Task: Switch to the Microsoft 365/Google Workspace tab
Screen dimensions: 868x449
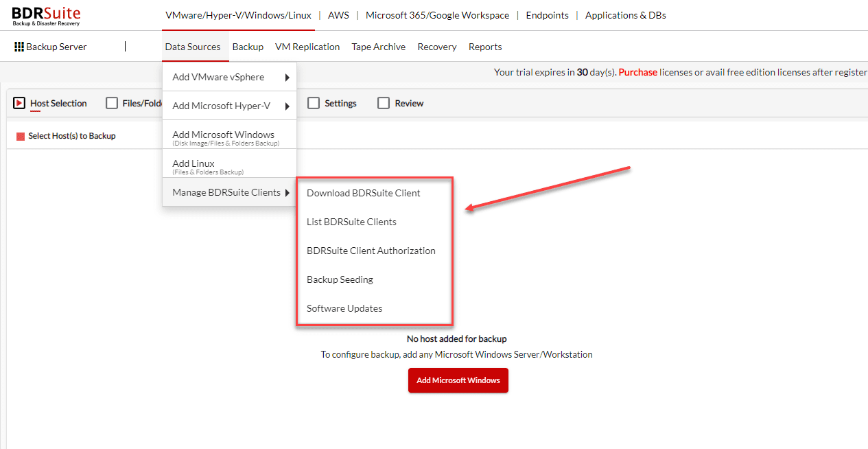Action: pyautogui.click(x=438, y=15)
